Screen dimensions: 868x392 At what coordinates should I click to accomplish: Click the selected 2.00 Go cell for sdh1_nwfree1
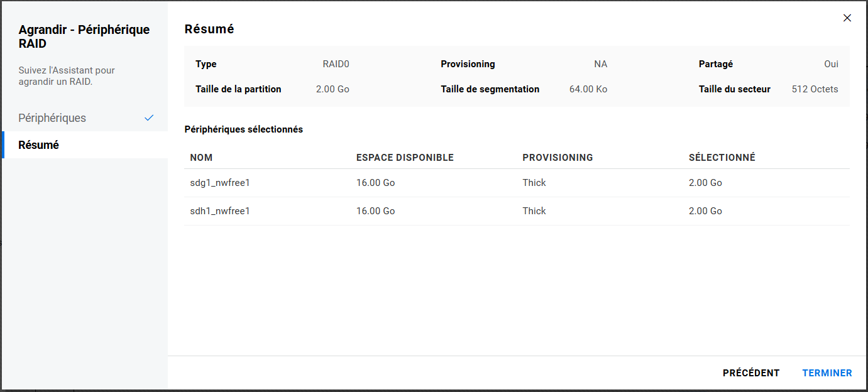[x=705, y=211]
